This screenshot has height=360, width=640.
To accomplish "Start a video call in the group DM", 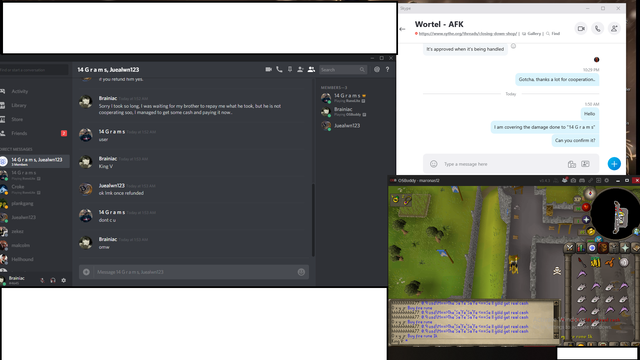I will coord(268,69).
